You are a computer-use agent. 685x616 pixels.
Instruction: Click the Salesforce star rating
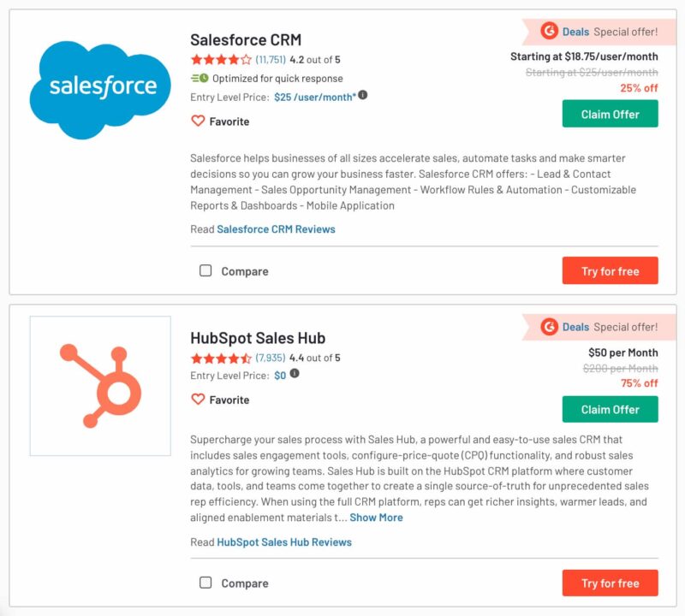221,59
